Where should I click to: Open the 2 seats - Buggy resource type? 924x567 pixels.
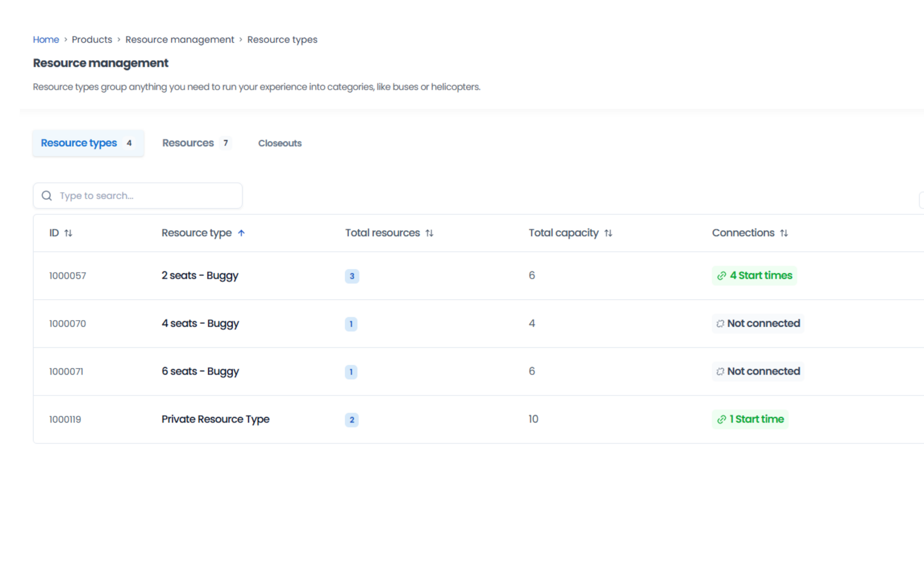click(200, 276)
